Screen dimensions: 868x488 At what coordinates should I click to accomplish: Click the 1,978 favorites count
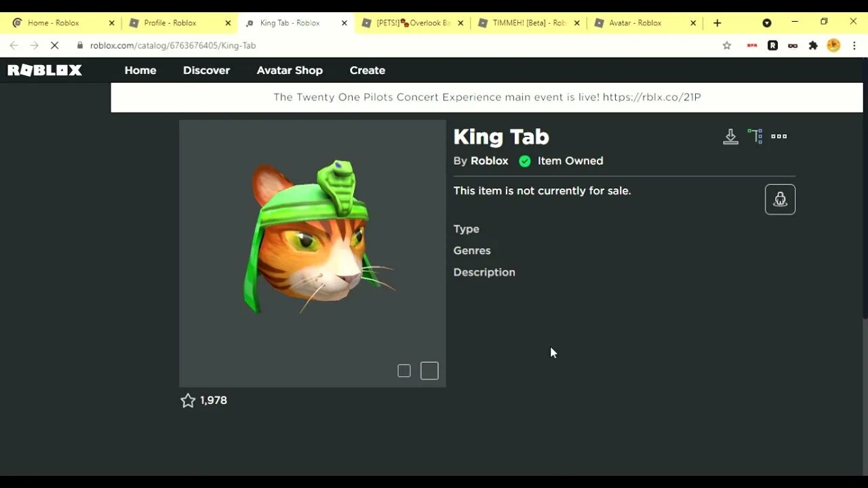tap(214, 401)
